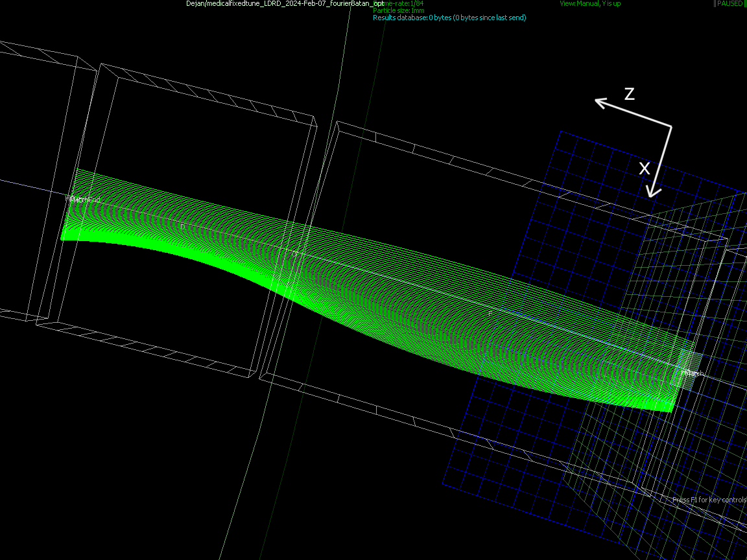Click the 'View: Manual, Y is up' text
Image resolution: width=747 pixels, height=560 pixels.
coord(590,4)
